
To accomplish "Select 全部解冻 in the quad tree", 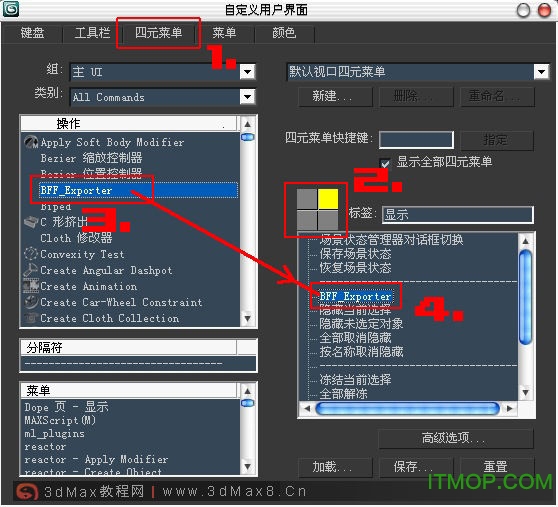I will (x=343, y=394).
